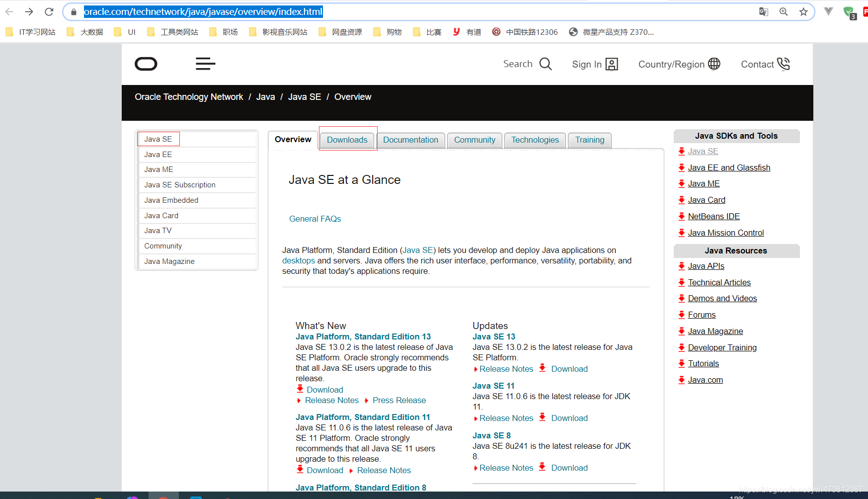Open the 影视音乐网站 bookmark folder
The image size is (868, 499).
coord(278,32)
